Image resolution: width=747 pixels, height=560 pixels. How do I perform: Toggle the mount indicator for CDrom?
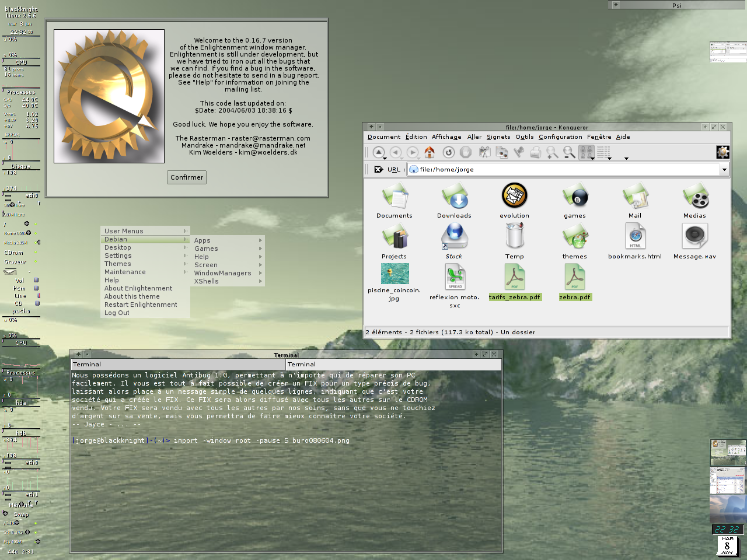36,253
